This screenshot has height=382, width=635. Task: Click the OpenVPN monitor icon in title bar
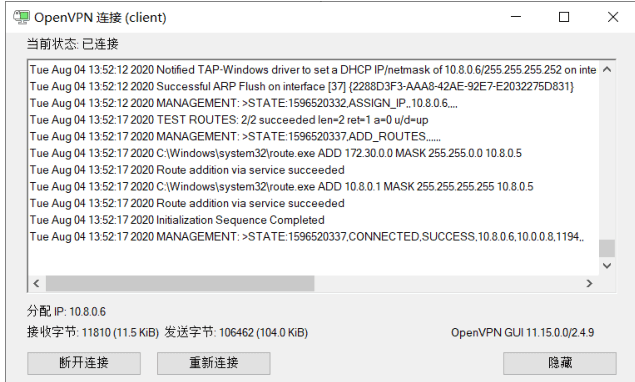click(x=21, y=17)
